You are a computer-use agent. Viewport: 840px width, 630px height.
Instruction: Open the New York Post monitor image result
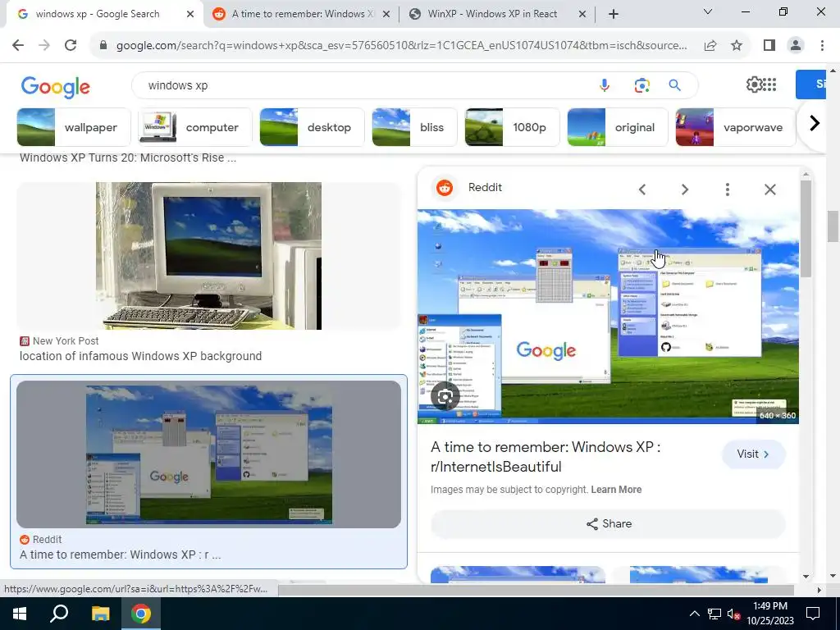[208, 256]
